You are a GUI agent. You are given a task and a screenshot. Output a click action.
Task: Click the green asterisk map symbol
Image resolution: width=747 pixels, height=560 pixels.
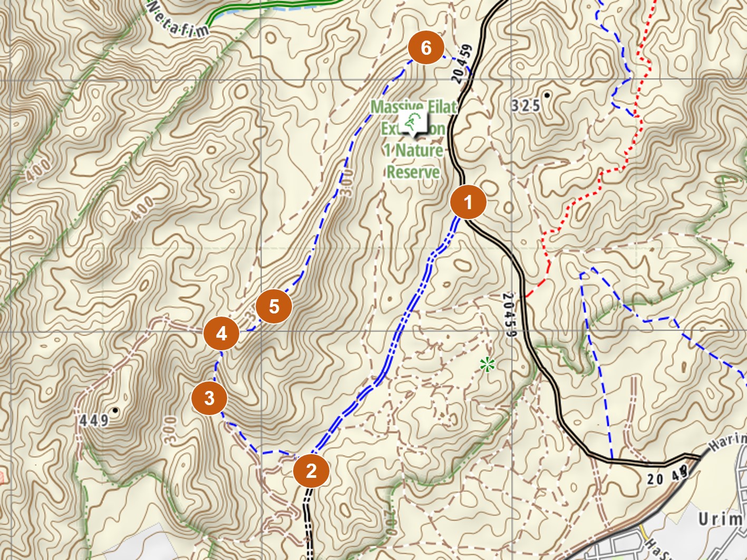(487, 364)
